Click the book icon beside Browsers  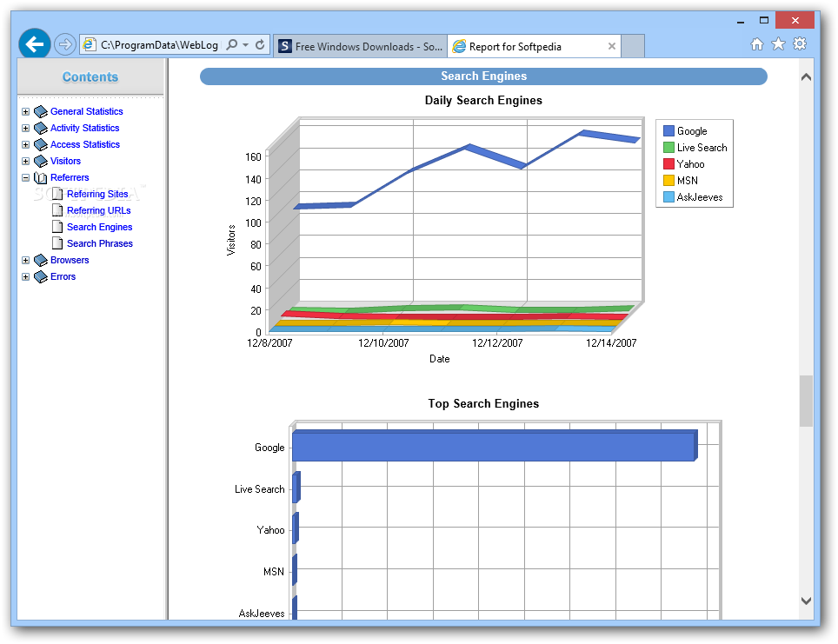click(41, 260)
